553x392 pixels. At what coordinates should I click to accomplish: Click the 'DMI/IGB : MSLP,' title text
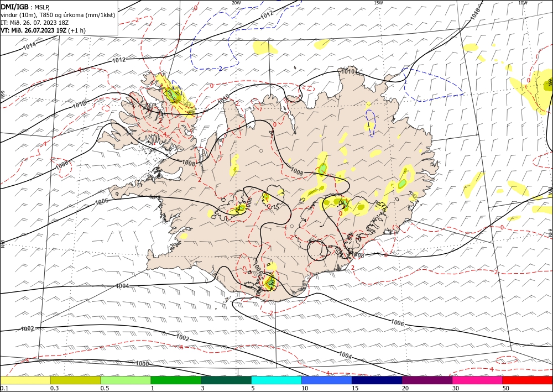pyautogui.click(x=26, y=7)
